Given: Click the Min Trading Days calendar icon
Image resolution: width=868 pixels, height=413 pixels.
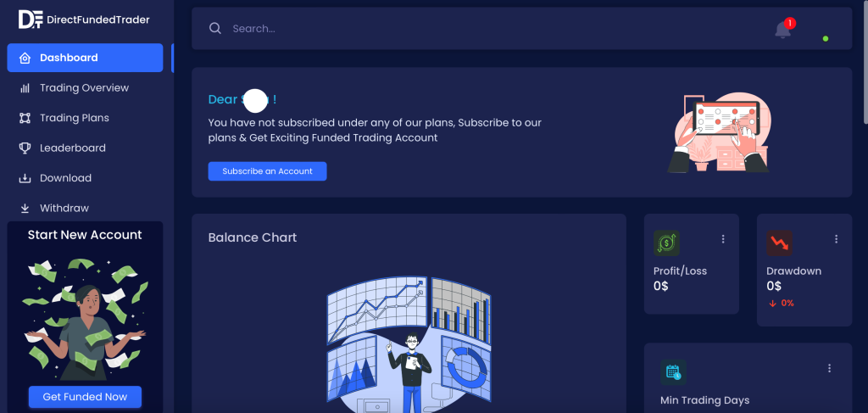Looking at the screenshot, I should tap(673, 372).
